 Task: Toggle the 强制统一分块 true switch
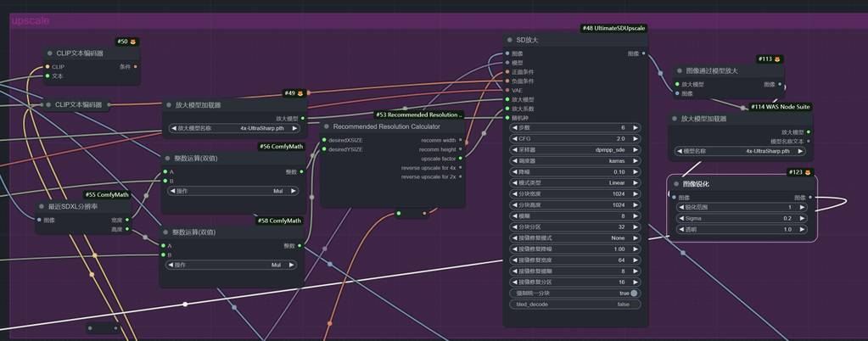pyautogui.click(x=634, y=293)
